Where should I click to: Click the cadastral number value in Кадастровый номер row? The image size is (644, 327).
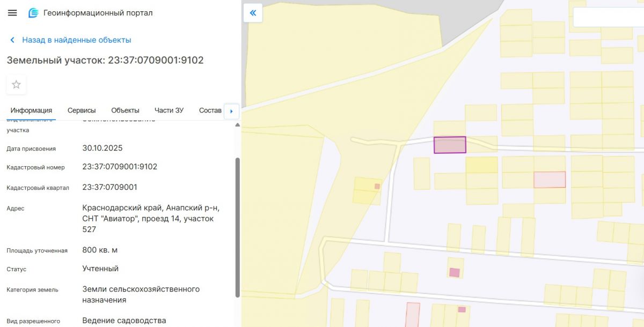(x=120, y=167)
